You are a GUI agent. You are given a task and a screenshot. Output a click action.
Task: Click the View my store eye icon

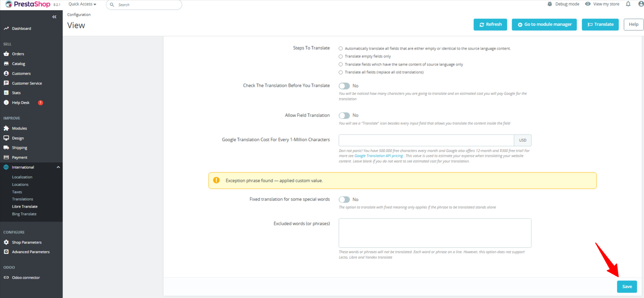tap(588, 4)
